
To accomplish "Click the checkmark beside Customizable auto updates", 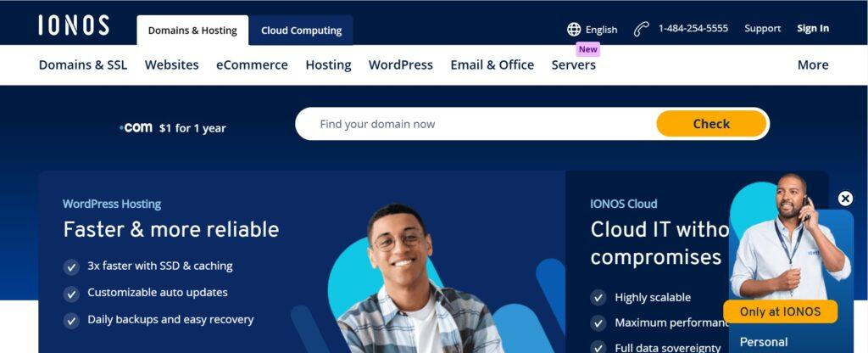I will [71, 294].
